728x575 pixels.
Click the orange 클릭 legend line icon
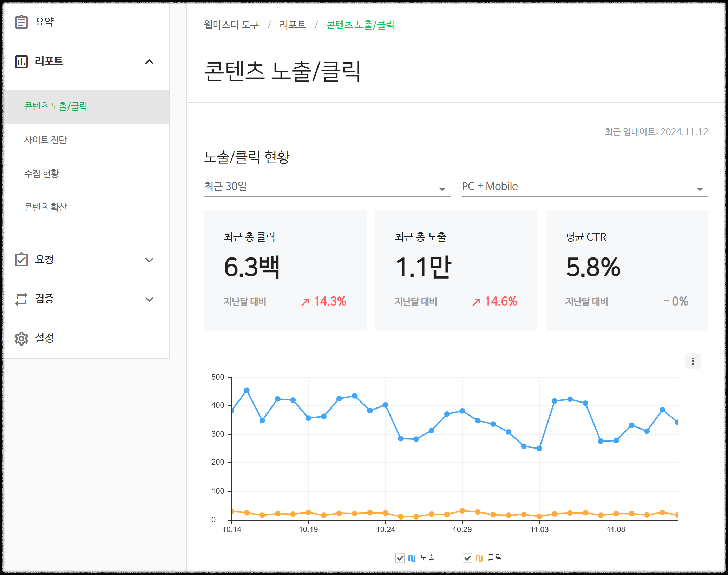(479, 558)
